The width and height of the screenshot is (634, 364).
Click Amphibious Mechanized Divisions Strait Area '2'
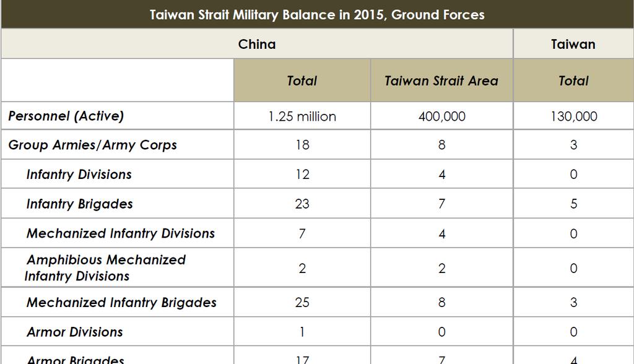[441, 268]
